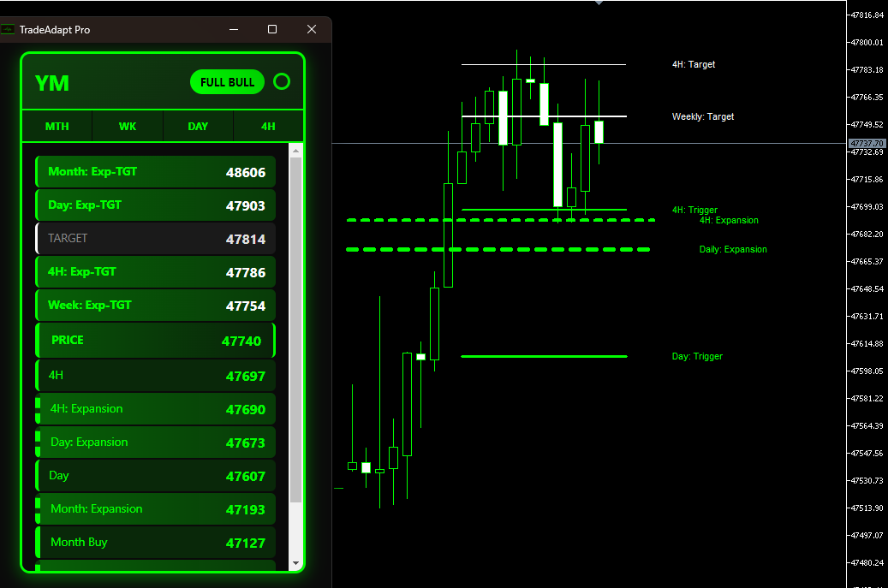The width and height of the screenshot is (888, 588).
Task: Switch to the MTH tab
Action: pos(57,126)
